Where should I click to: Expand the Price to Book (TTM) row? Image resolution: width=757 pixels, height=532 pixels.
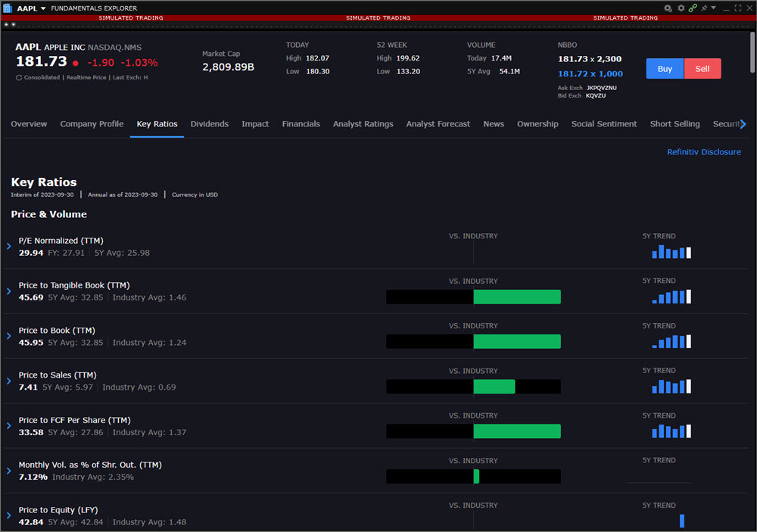coord(8,336)
